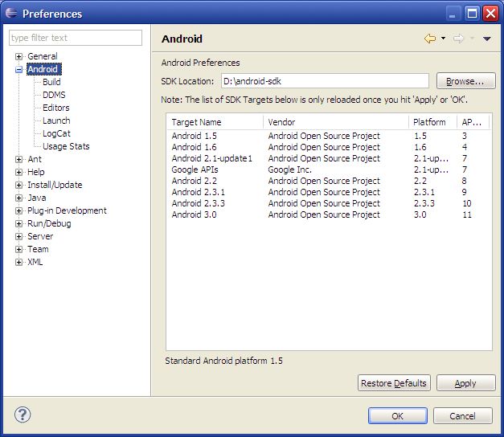504x437 pixels.
Task: Sort by Platform column header
Action: (433, 122)
